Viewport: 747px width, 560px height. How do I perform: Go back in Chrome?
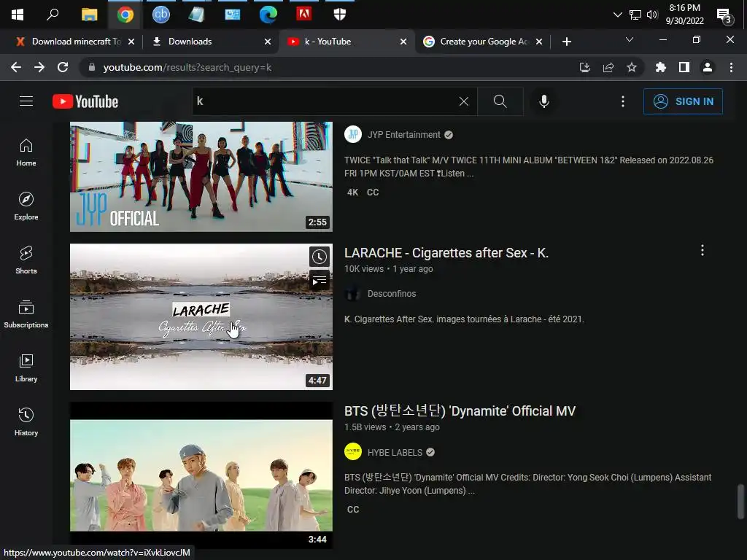pos(16,68)
